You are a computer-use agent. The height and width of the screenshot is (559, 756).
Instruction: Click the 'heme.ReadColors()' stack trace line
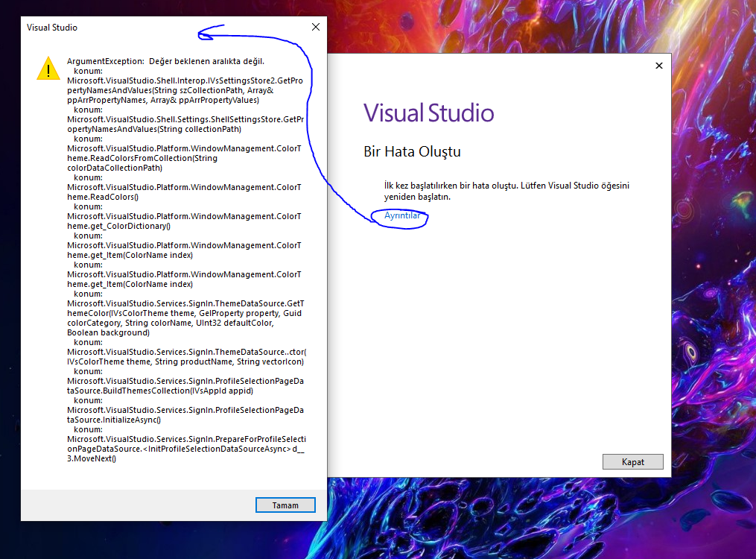click(103, 197)
